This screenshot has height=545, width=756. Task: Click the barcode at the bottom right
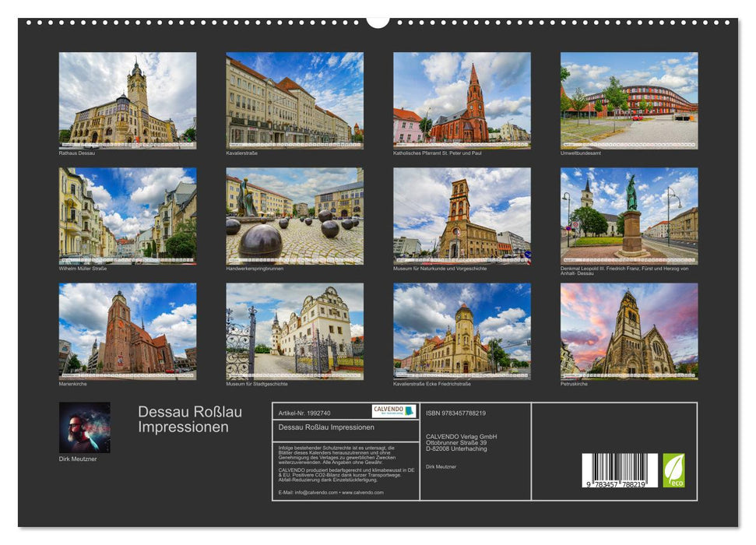[x=619, y=469]
